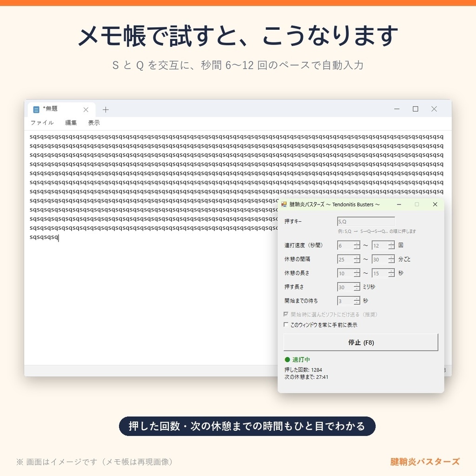Click the ミリ秒 unit label
This screenshot has height=476, width=476.
[x=369, y=287]
